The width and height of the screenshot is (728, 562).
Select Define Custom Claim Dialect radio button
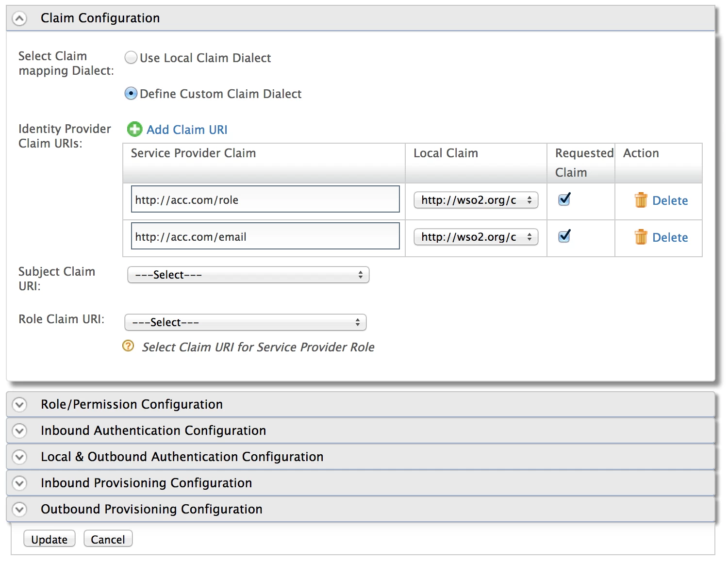(x=131, y=93)
